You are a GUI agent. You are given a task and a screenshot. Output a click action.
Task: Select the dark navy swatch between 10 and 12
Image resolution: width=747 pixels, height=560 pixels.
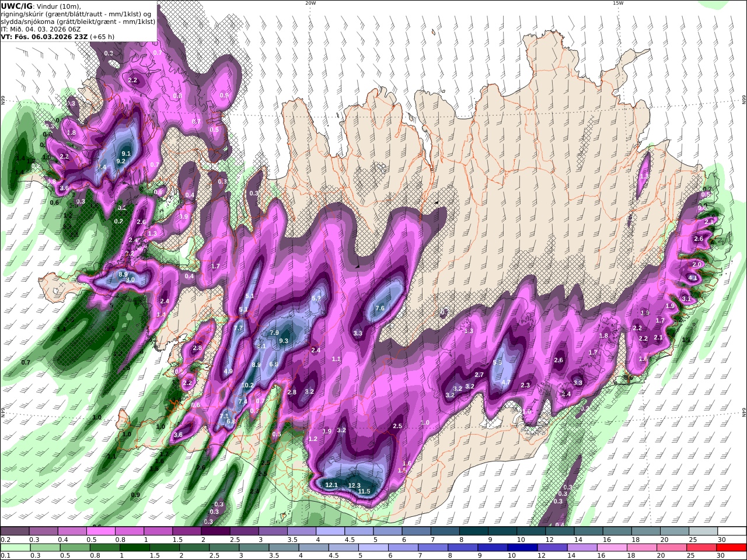point(521,548)
